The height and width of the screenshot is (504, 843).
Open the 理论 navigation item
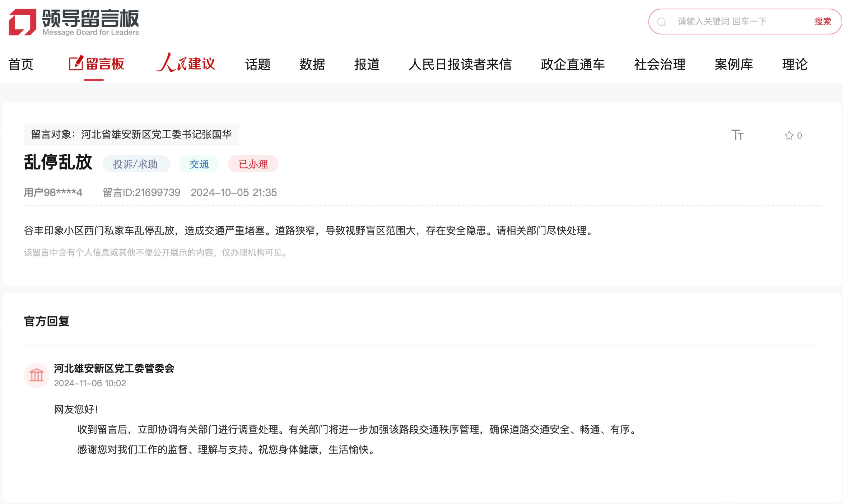click(795, 65)
